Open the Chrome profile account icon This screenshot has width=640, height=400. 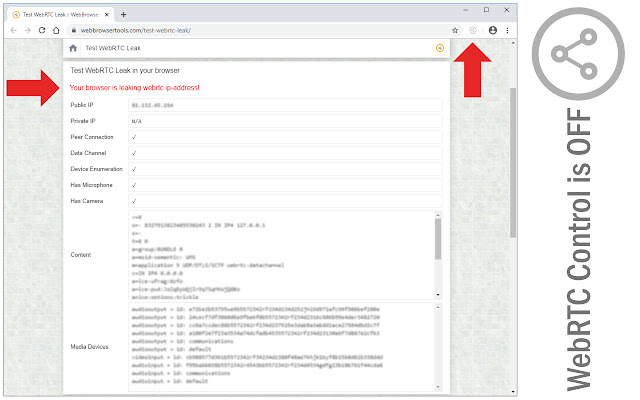coord(493,30)
